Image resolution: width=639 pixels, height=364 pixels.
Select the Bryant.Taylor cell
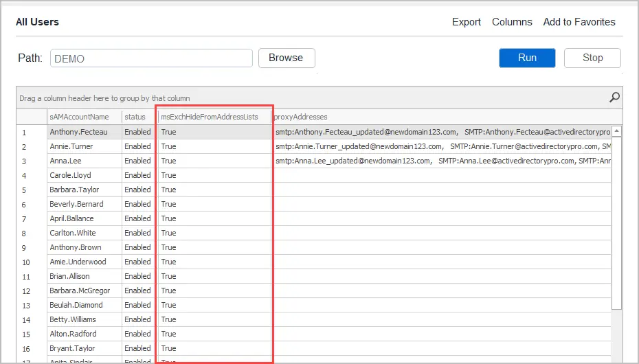[x=84, y=348]
